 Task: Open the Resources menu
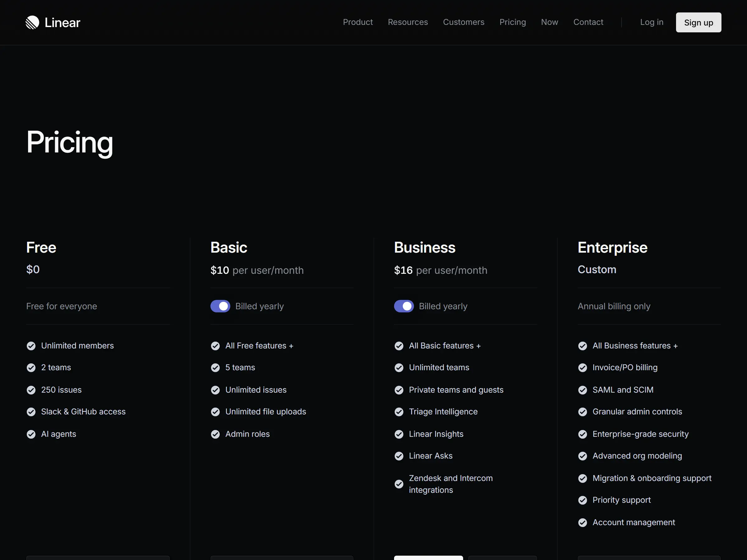point(408,22)
